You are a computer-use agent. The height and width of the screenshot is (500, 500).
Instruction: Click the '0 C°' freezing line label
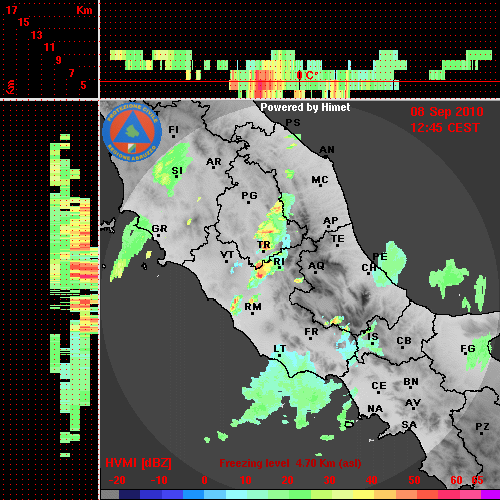tap(307, 75)
